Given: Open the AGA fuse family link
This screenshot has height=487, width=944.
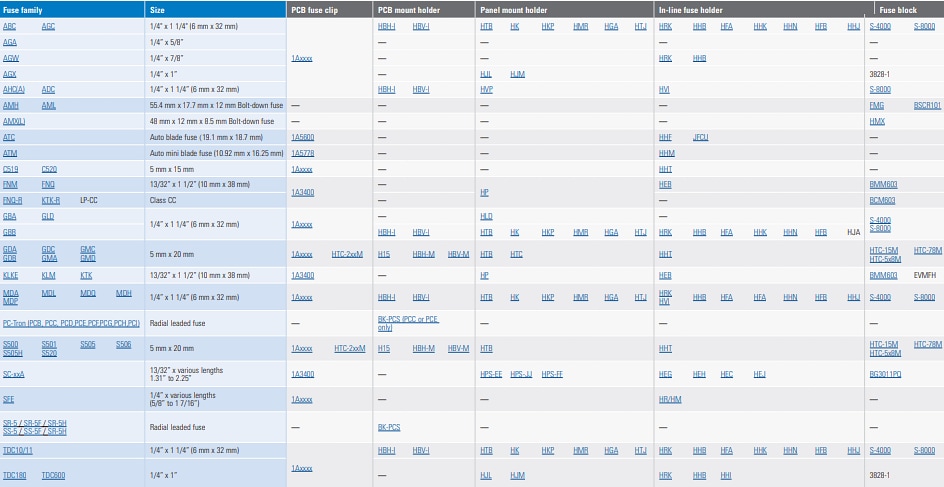Looking at the screenshot, I should click(10, 42).
